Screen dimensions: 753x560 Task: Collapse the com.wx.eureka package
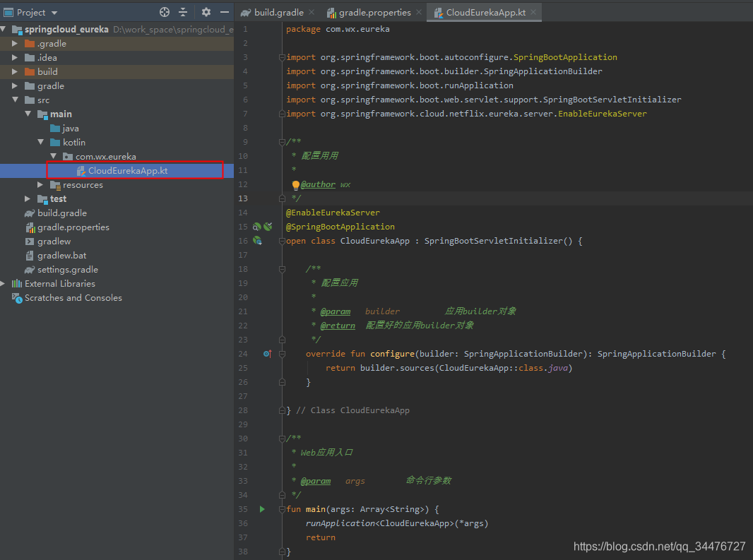[x=53, y=156]
